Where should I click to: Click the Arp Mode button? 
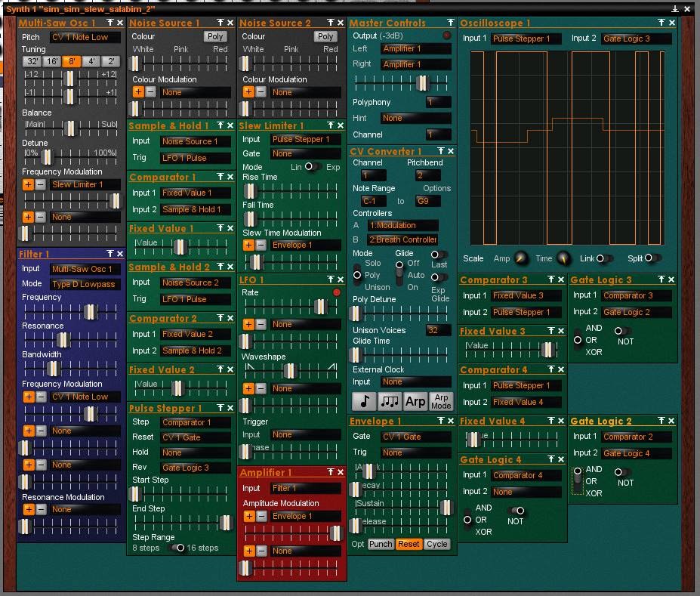[x=441, y=402]
